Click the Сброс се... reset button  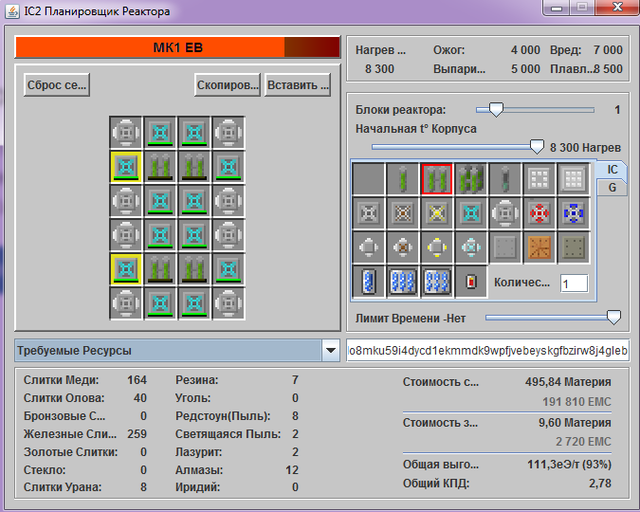tap(57, 85)
